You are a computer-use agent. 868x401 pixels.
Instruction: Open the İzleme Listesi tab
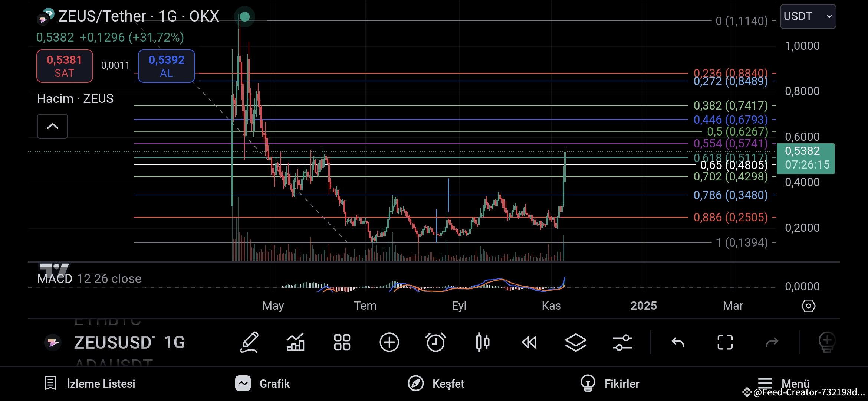[x=89, y=384]
